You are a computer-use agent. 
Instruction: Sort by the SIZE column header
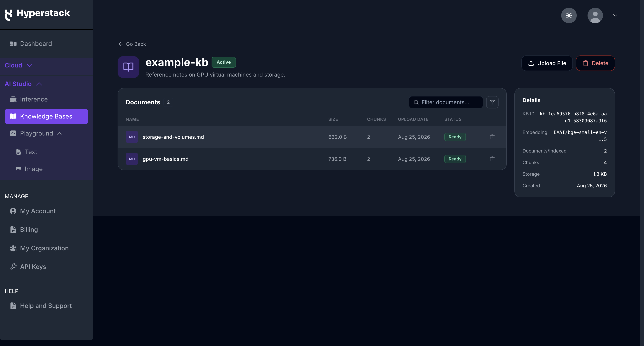click(x=333, y=119)
